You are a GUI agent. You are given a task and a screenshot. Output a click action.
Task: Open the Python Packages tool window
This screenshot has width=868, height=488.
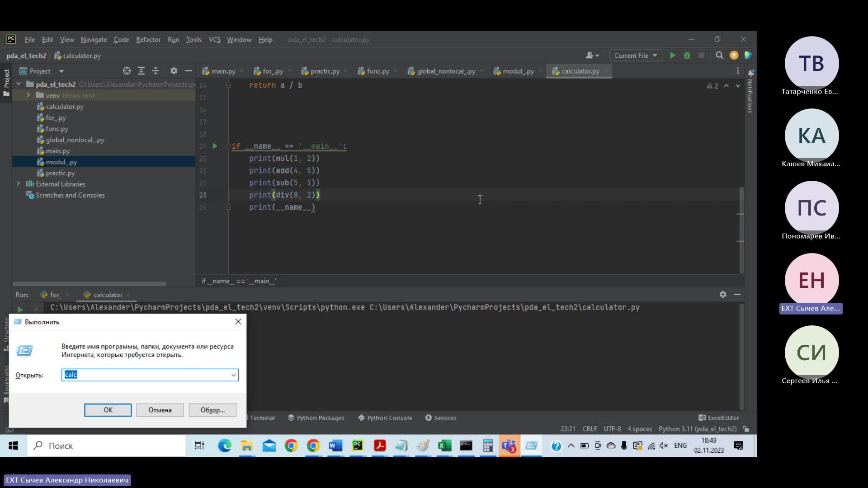click(316, 418)
